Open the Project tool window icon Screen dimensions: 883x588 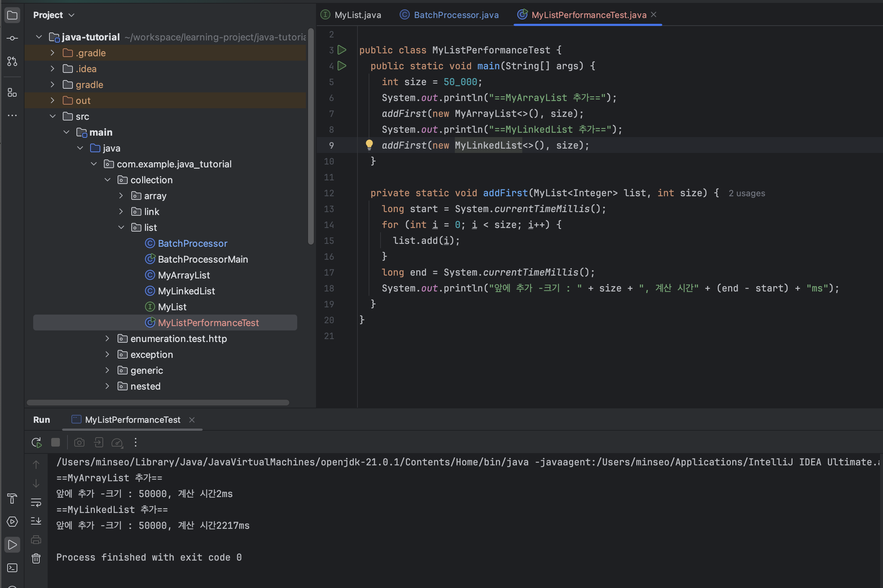(12, 15)
